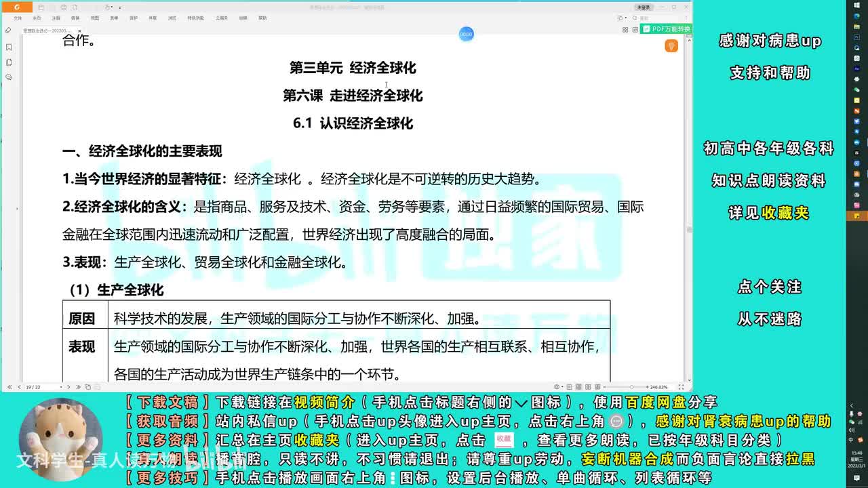Switch to the 特色功能 ribbon tab

point(195,18)
